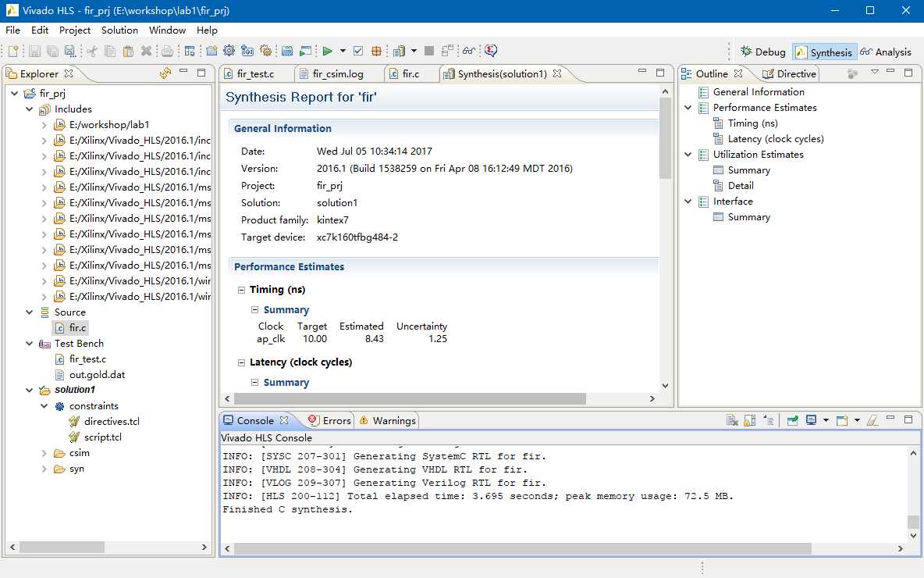This screenshot has width=924, height=578.
Task: Open the File menu
Action: coord(12,30)
